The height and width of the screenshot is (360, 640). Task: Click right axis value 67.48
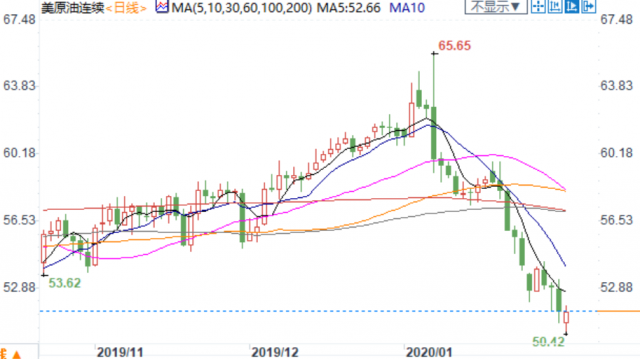[616, 19]
